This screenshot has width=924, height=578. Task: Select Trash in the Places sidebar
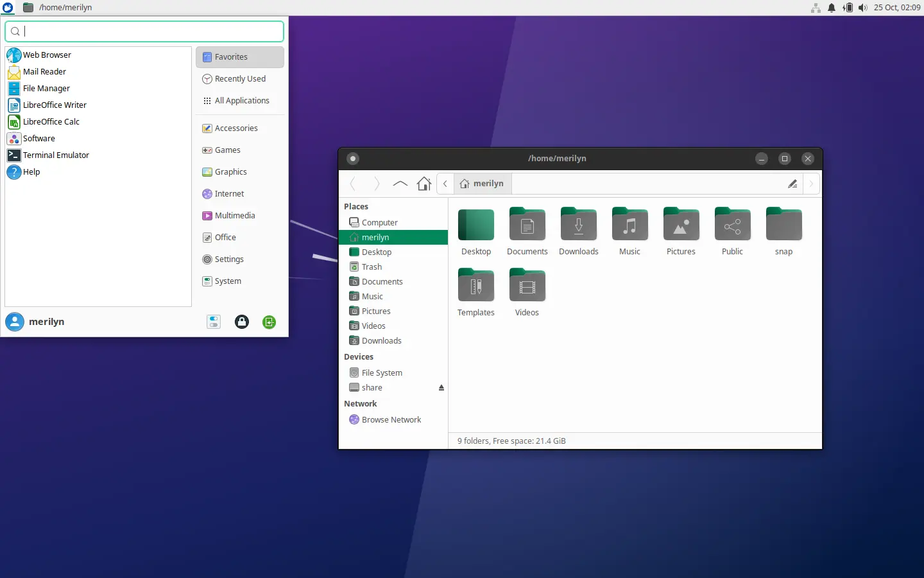click(x=372, y=267)
